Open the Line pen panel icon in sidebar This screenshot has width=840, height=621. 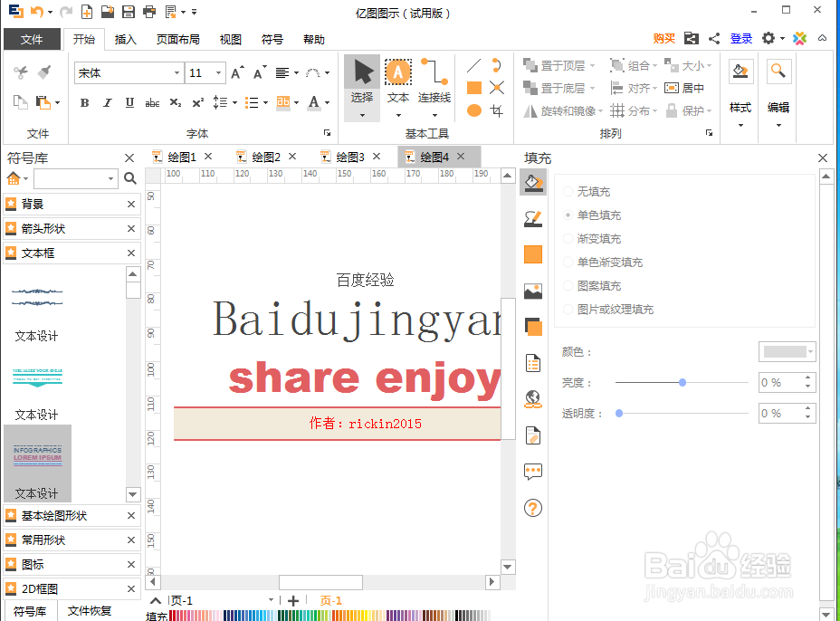pos(533,218)
